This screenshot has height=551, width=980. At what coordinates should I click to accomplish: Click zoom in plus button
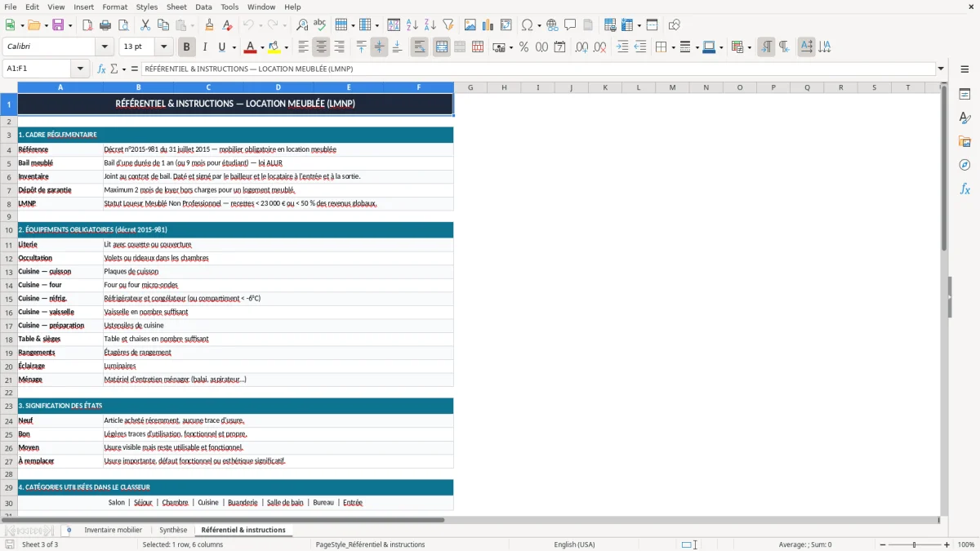point(947,544)
